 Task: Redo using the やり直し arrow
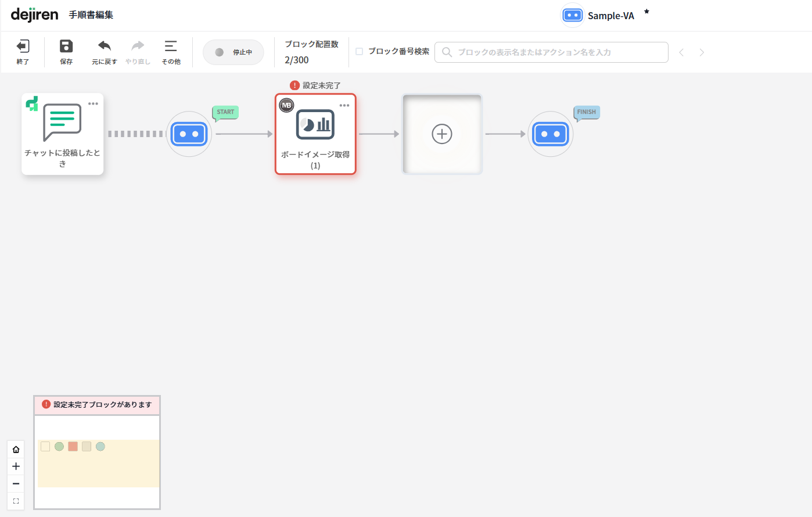pos(138,46)
